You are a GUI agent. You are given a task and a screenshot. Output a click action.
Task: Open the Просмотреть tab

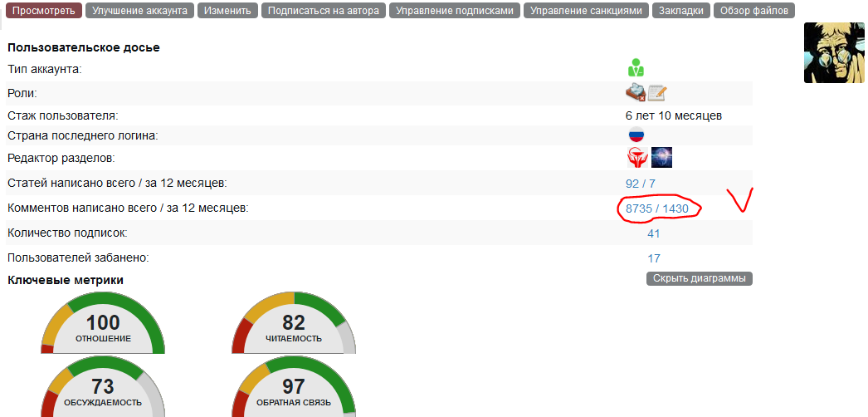tap(44, 12)
